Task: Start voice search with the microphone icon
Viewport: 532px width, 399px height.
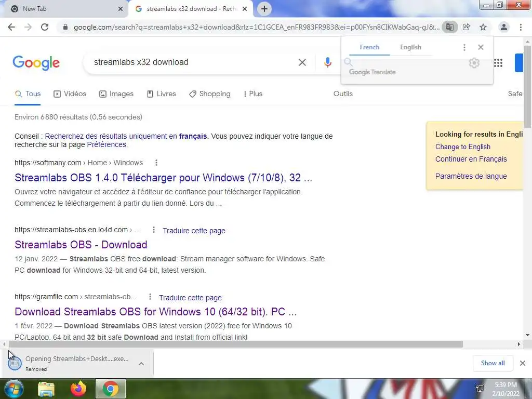Action: (x=327, y=62)
